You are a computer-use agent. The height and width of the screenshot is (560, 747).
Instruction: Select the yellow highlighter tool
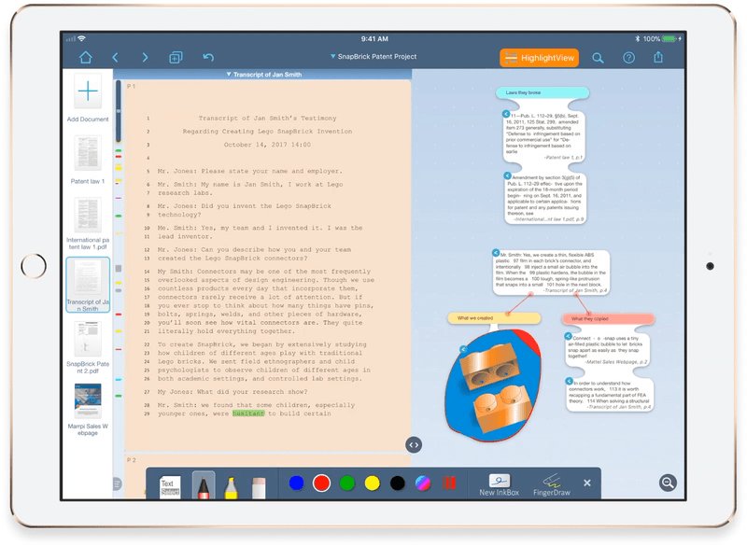(231, 487)
